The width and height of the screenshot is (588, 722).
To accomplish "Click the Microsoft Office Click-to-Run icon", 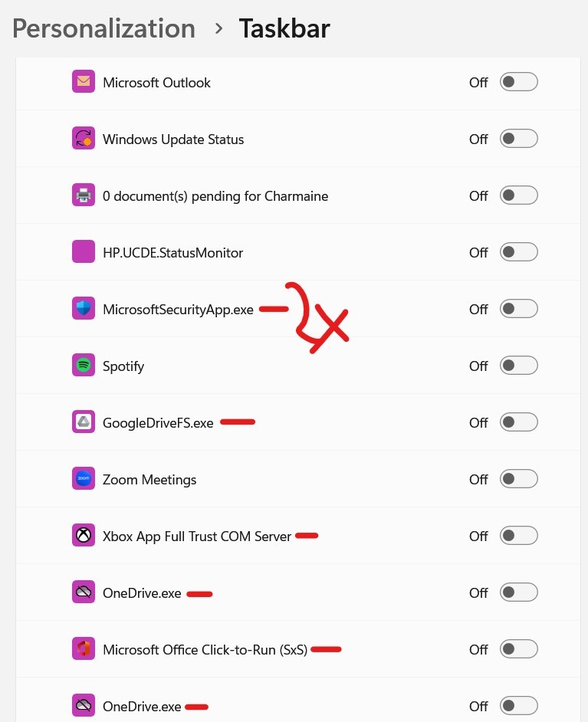I will point(83,648).
